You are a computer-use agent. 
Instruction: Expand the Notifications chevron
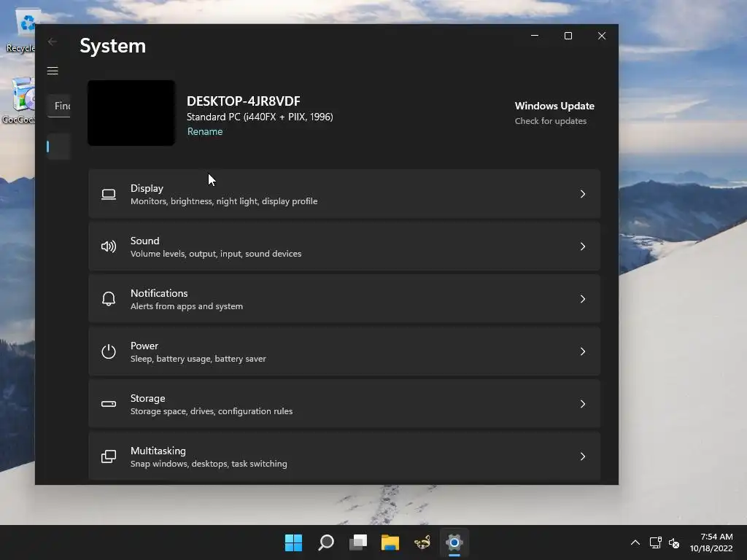pyautogui.click(x=583, y=299)
